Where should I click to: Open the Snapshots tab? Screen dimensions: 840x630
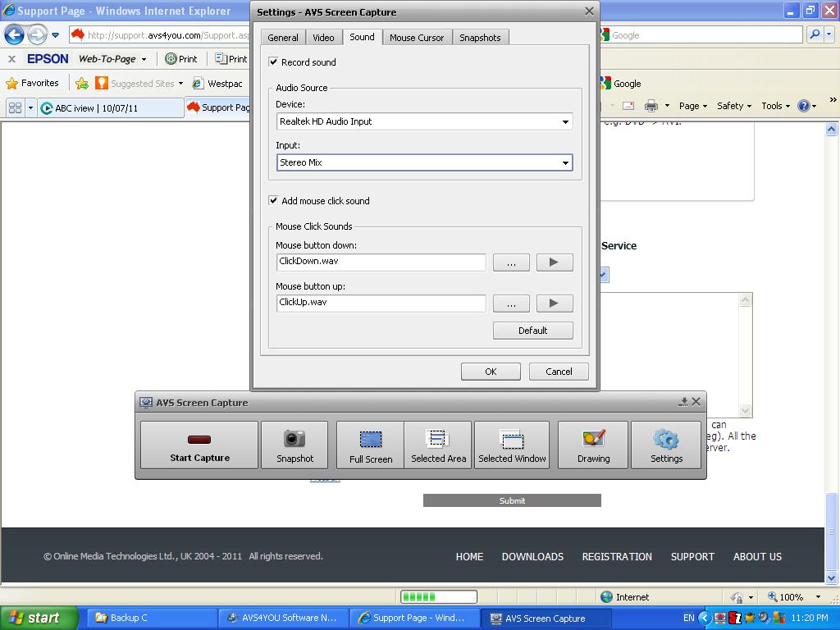coord(480,38)
